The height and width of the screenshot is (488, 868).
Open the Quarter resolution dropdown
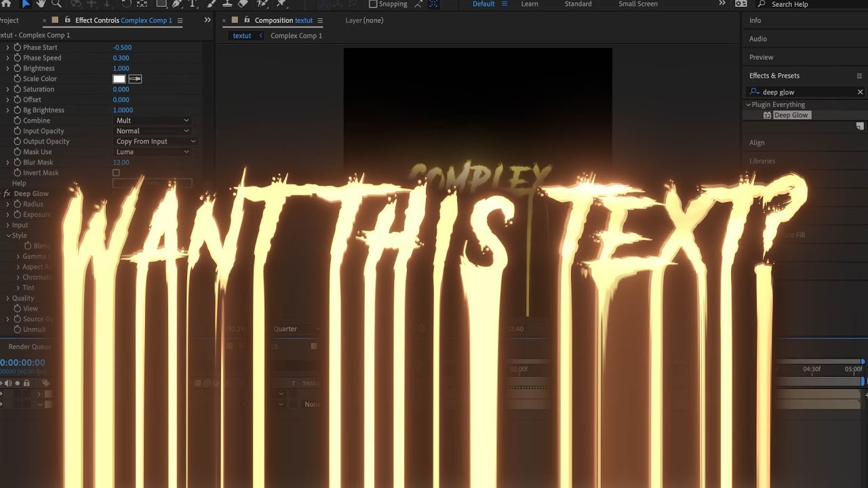click(x=297, y=329)
